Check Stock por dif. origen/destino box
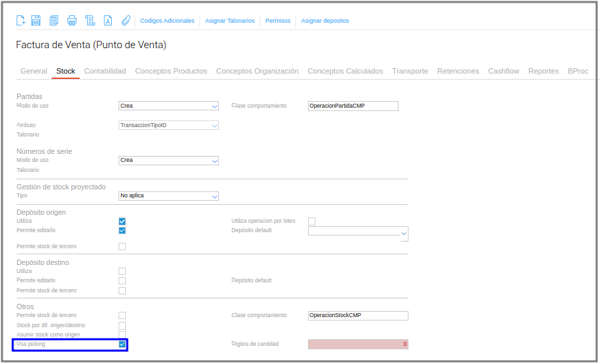 point(122,325)
